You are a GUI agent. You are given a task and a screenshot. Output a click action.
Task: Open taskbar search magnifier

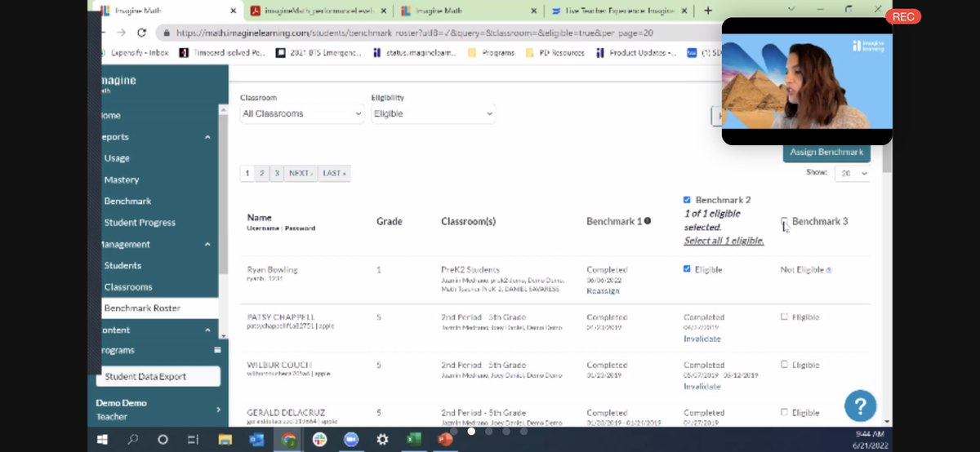[x=132, y=439]
